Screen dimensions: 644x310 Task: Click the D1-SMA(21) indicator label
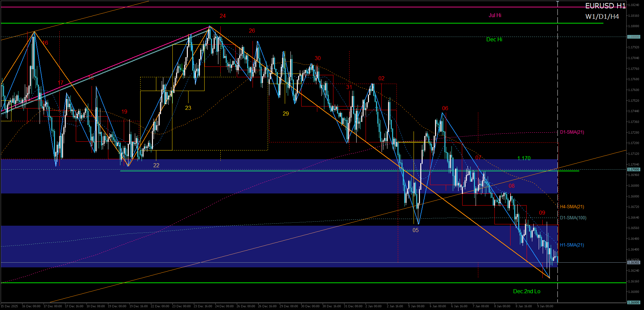coord(572,132)
